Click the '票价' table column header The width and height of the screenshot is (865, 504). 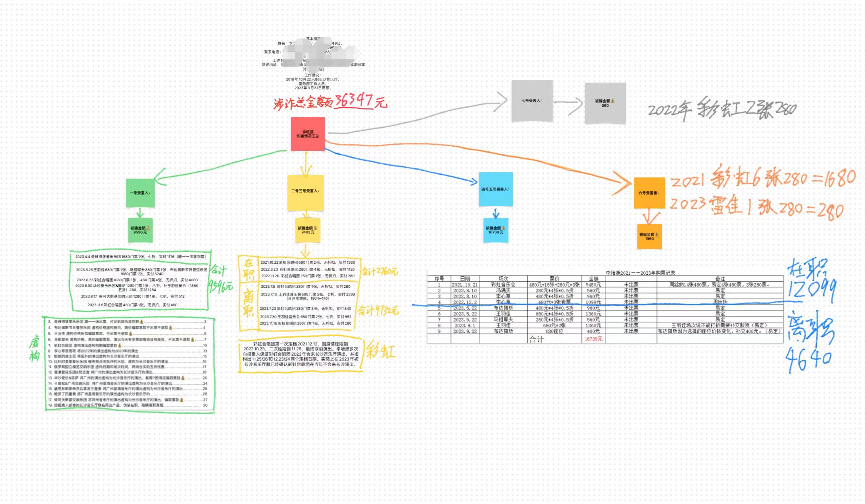(x=554, y=278)
